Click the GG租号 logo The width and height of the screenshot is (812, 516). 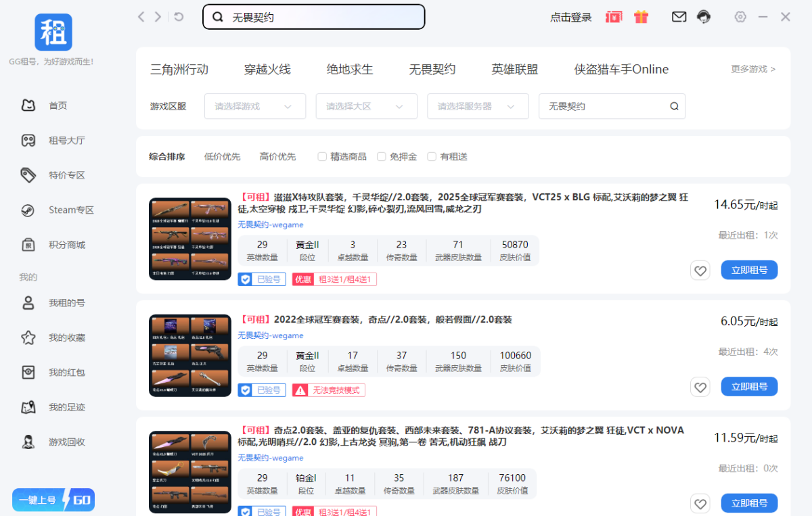click(x=53, y=32)
